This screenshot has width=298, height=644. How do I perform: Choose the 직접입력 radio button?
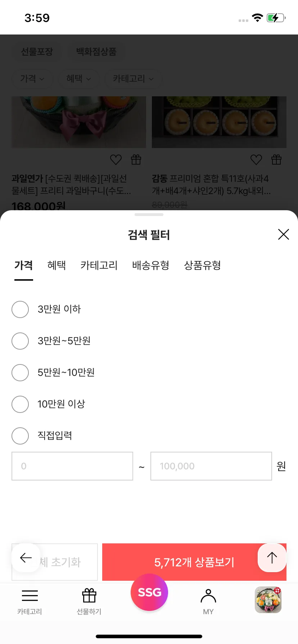[20, 436]
